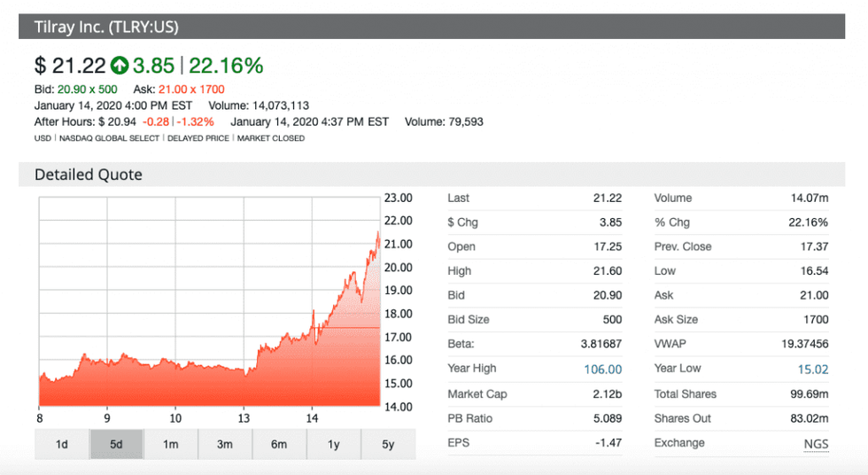Click the 22.16% percentage change in header
The height and width of the screenshot is (475, 868).
click(226, 66)
